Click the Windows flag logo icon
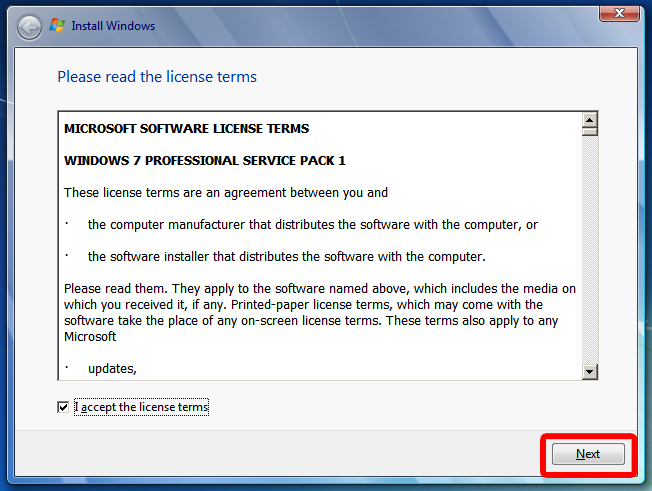This screenshot has width=652, height=491. (x=57, y=25)
